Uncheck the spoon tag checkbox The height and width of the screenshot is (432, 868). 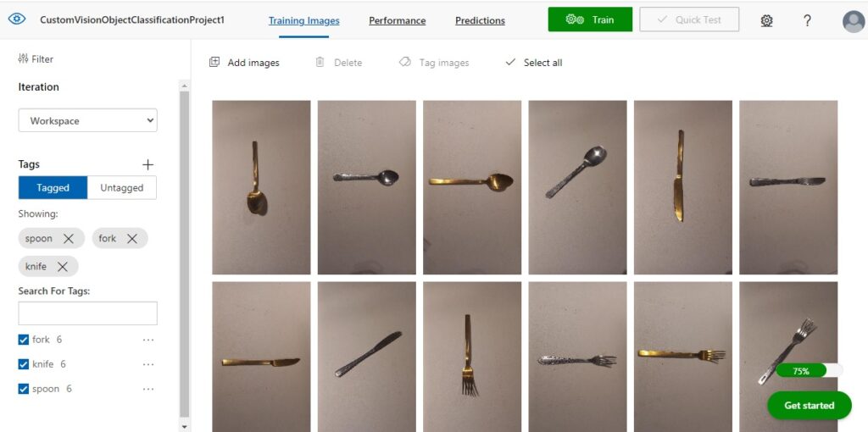click(23, 389)
